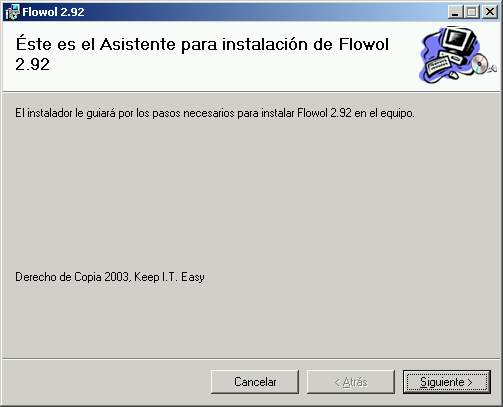This screenshot has width=503, height=407.
Task: Click the greyed-out maximize button
Action: click(x=472, y=12)
